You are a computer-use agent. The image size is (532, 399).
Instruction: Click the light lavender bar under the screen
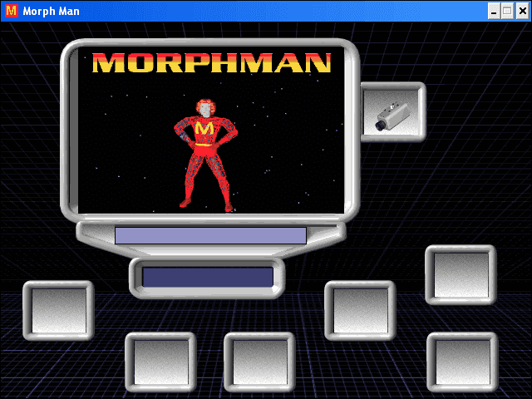[x=210, y=235]
